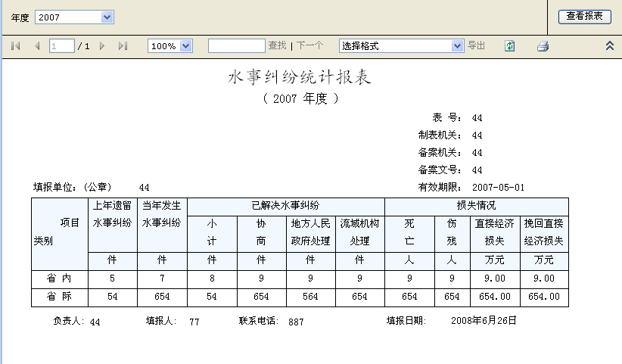
Task: Click the 填报日期 value 2008年6月26日
Action: click(x=484, y=320)
